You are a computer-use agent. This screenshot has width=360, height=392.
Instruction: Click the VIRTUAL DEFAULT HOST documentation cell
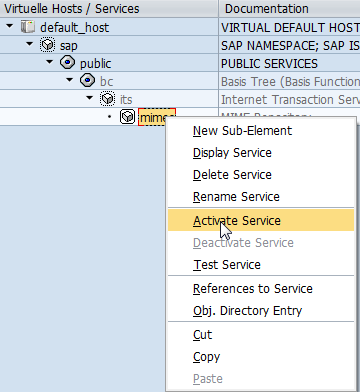tap(289, 27)
